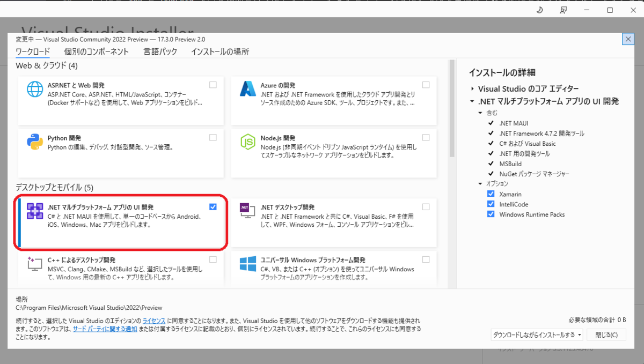The image size is (644, 364).
Task: Click the NuGet パッケージ マネージャー item
Action: coord(534,174)
